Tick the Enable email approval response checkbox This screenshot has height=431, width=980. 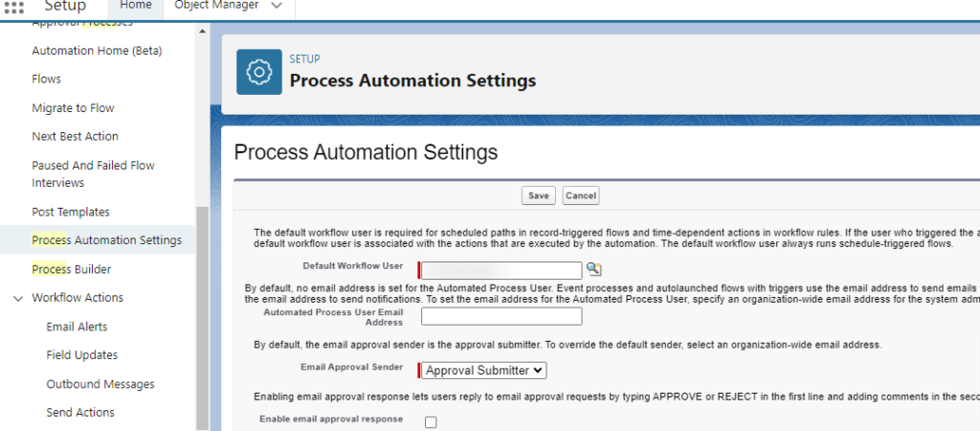431,422
